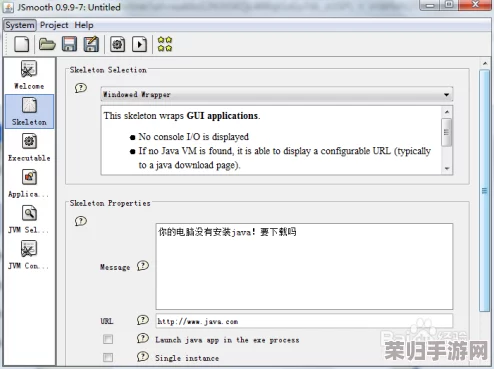The width and height of the screenshot is (494, 369).
Task: Click the 'No console I/O is displayed' line
Action: [193, 137]
